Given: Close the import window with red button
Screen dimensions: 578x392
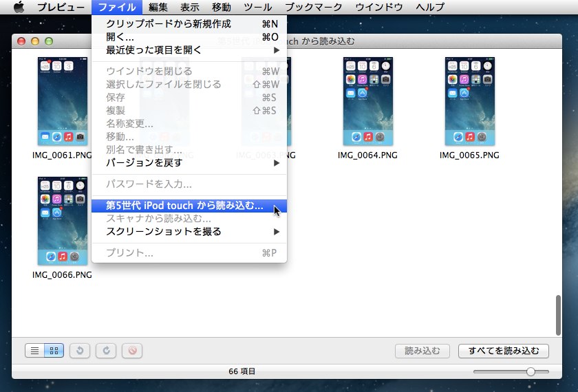Looking at the screenshot, I should point(21,41).
